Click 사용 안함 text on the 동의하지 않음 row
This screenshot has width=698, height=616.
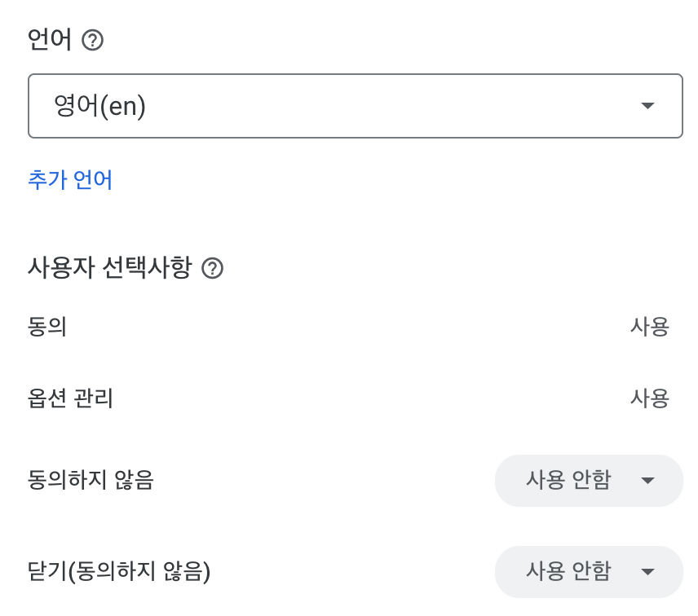pyautogui.click(x=568, y=481)
